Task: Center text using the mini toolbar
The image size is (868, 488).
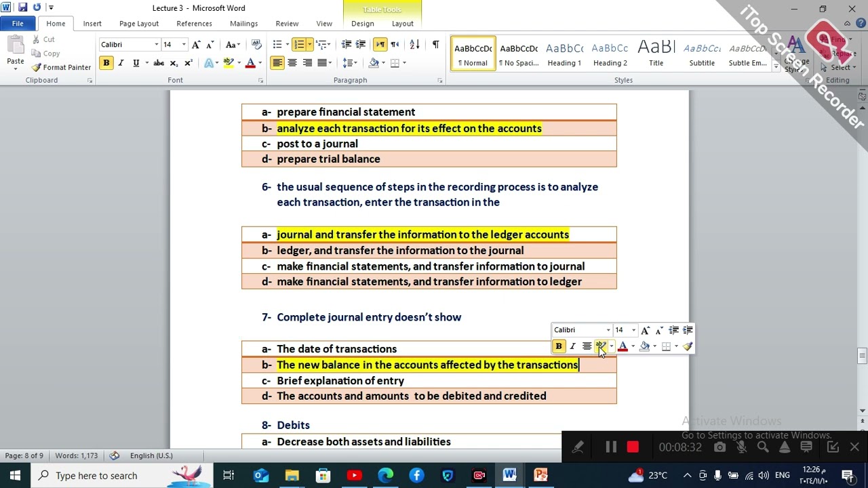Action: 587,346
